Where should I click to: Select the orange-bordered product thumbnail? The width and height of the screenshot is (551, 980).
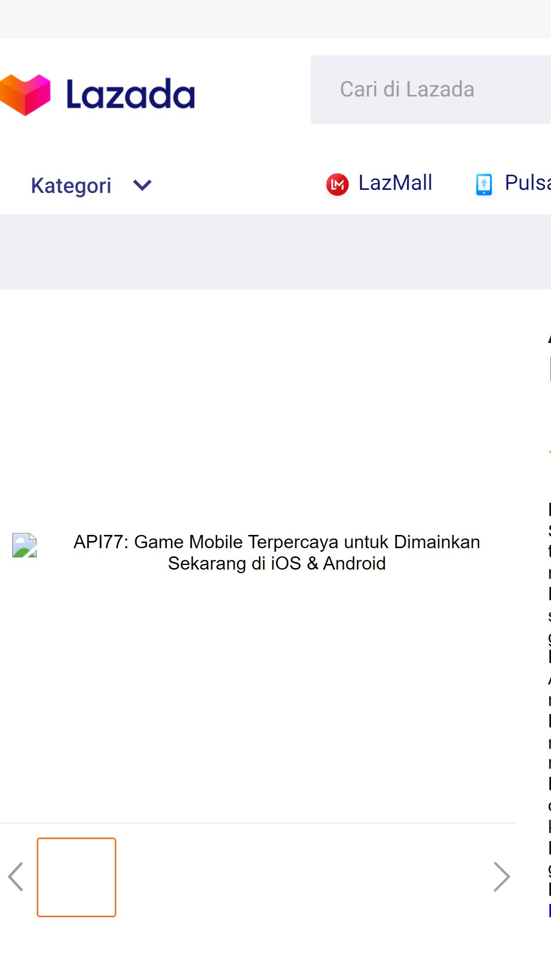(x=77, y=877)
